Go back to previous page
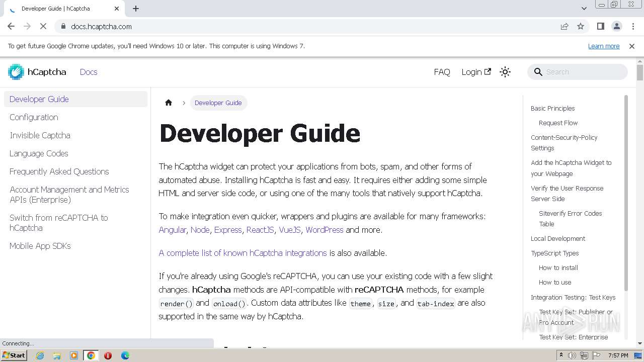 point(11,26)
